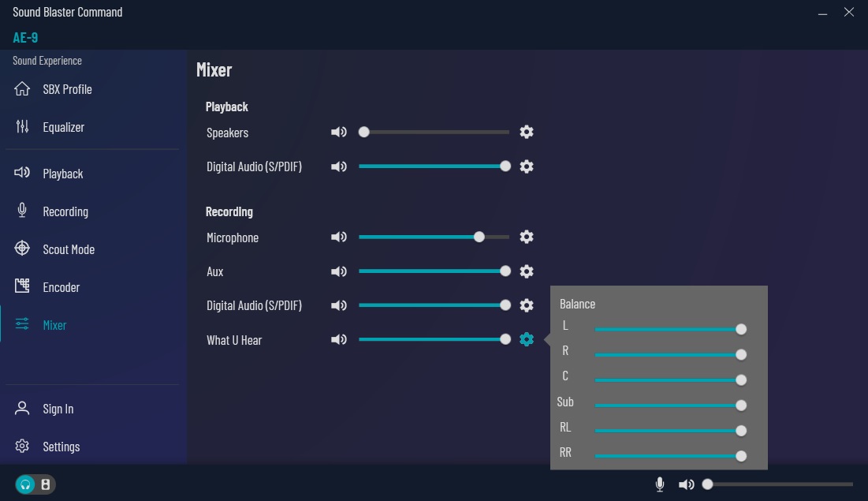Open the SBX Profile home icon

tap(22, 89)
